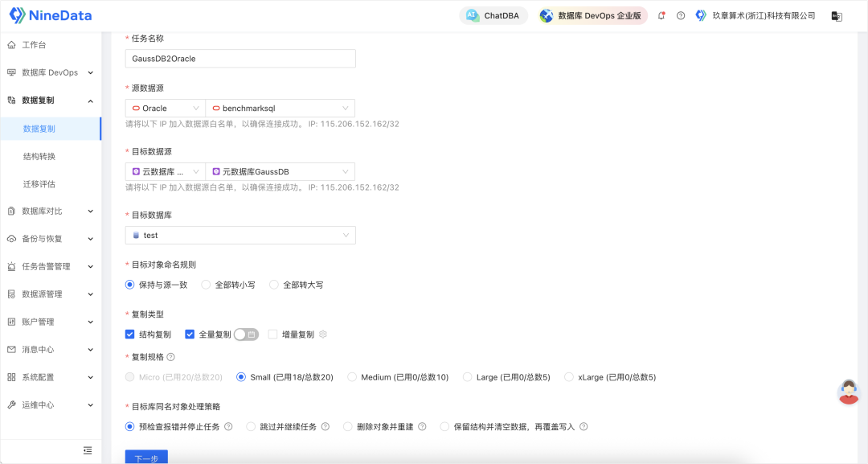
Task: Select the 全部转小写 naming rule
Action: [206, 285]
